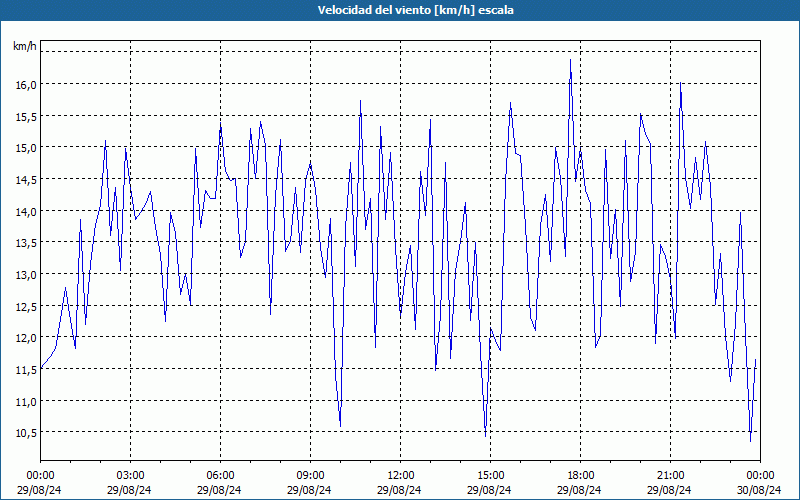Pick the '13,5' y-axis value
This screenshot has width=800, height=500.
[27, 243]
